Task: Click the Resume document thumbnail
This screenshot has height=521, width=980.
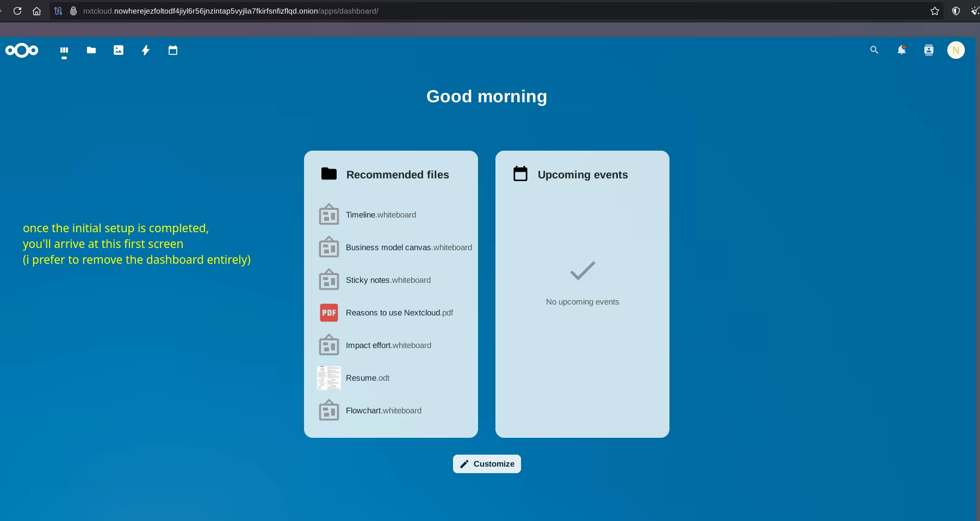Action: tap(329, 378)
